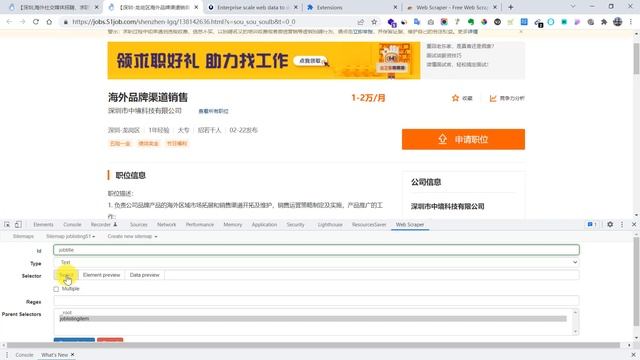The image size is (640, 360).
Task: Click the browser back arrow
Action: 9,22
